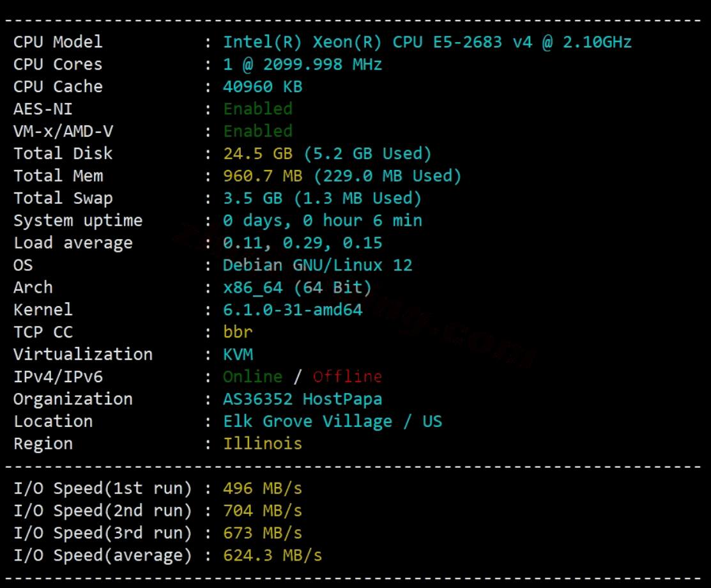Click the average I/O speed 624.3 MB/s
This screenshot has height=588, width=711.
point(272,555)
